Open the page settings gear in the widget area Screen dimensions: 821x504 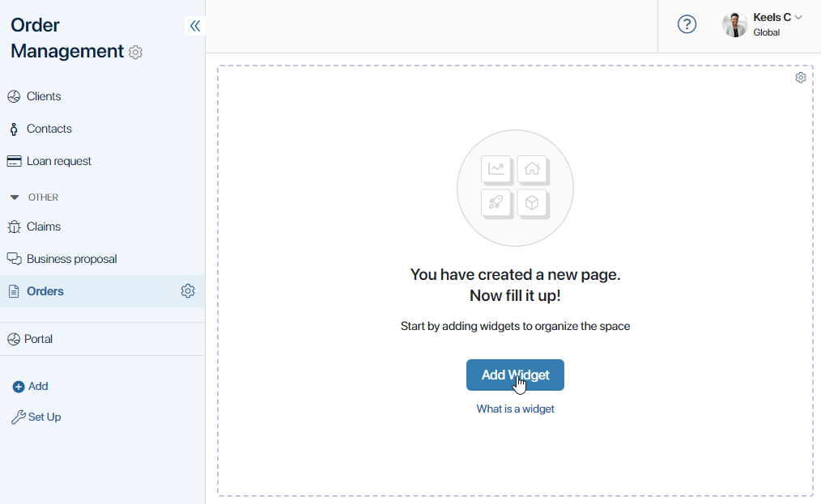(x=801, y=78)
